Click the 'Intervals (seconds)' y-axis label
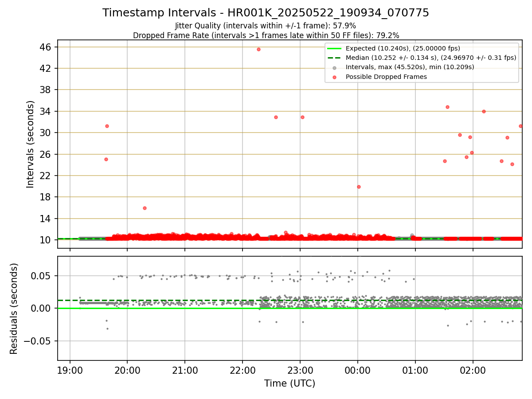Viewport: 532px width, 399px height. (x=30, y=144)
